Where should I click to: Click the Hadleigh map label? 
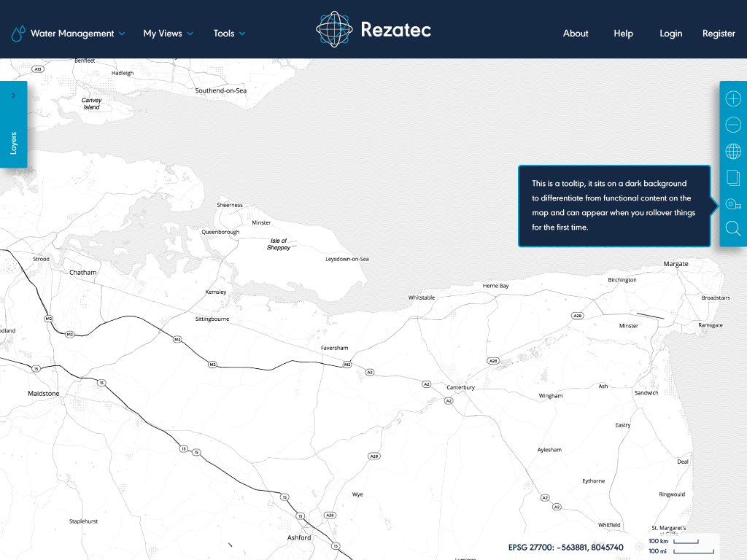[x=123, y=74]
